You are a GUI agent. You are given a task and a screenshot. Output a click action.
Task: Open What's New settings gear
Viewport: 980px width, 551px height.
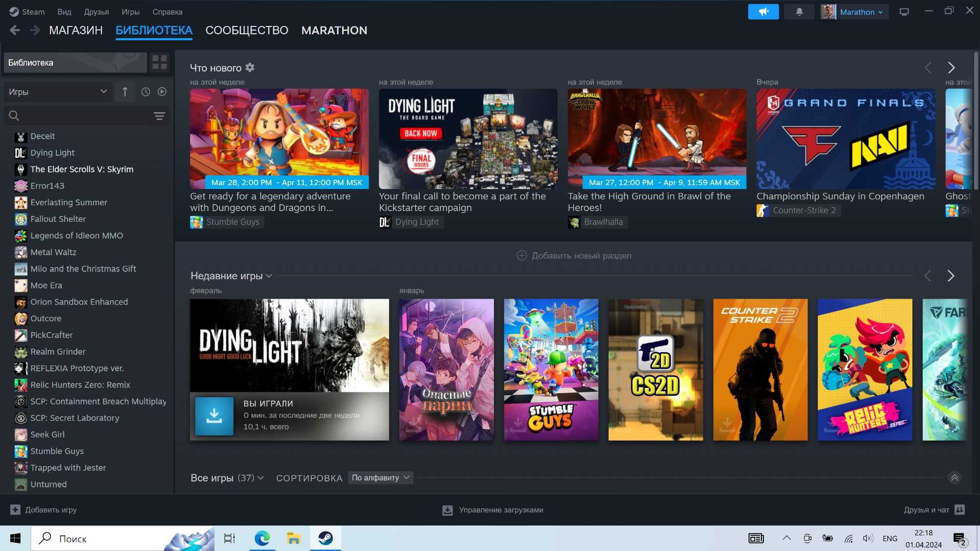(250, 68)
